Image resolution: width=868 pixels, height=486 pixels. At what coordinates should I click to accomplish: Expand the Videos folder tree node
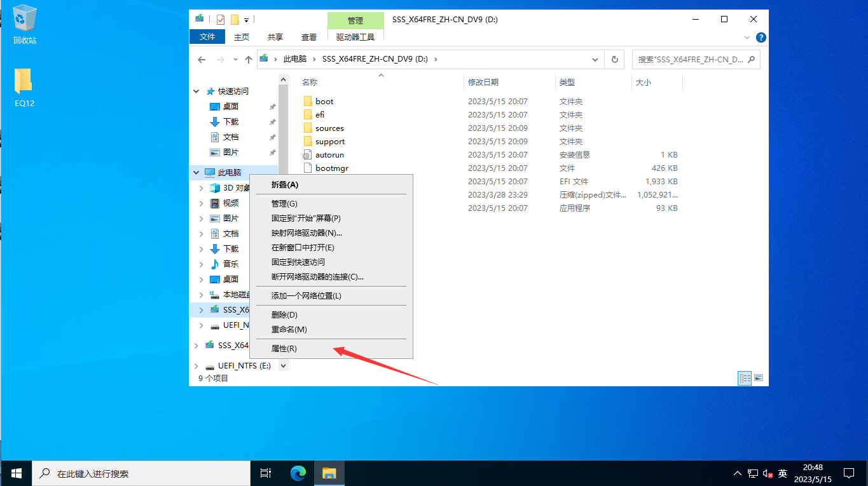[x=202, y=203]
